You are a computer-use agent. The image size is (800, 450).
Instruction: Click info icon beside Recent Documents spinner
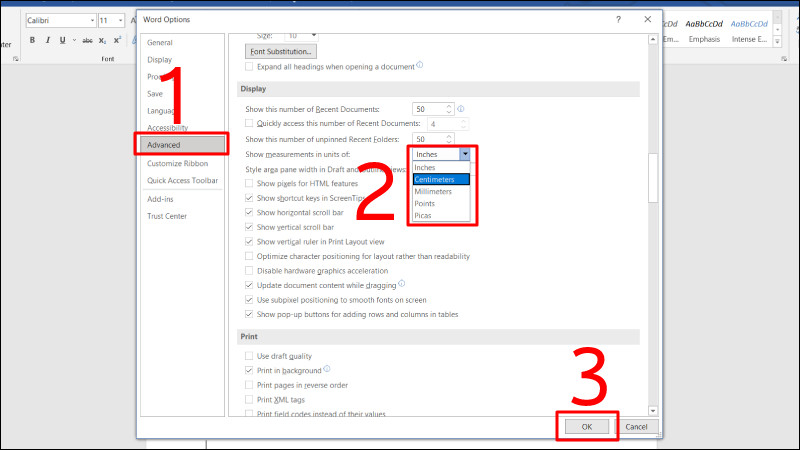(x=461, y=107)
